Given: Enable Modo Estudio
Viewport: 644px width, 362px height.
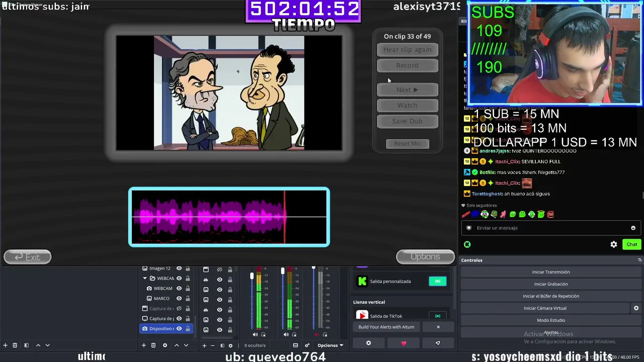Looking at the screenshot, I should (551, 320).
